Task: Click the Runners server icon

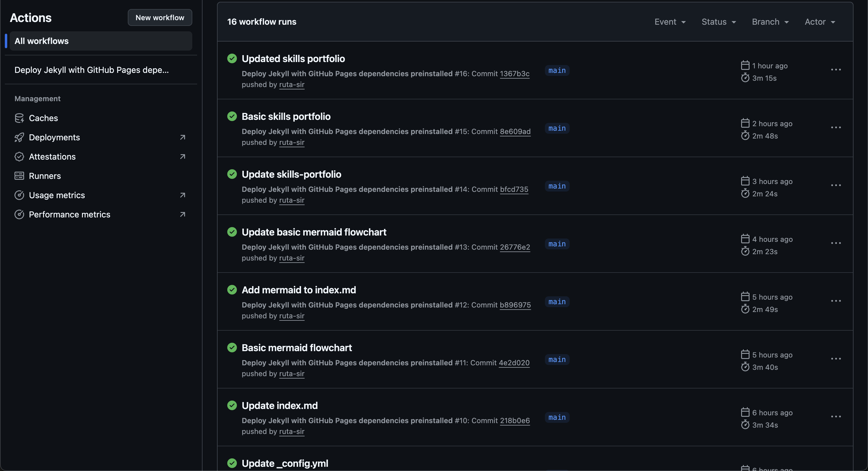Action: coord(19,176)
